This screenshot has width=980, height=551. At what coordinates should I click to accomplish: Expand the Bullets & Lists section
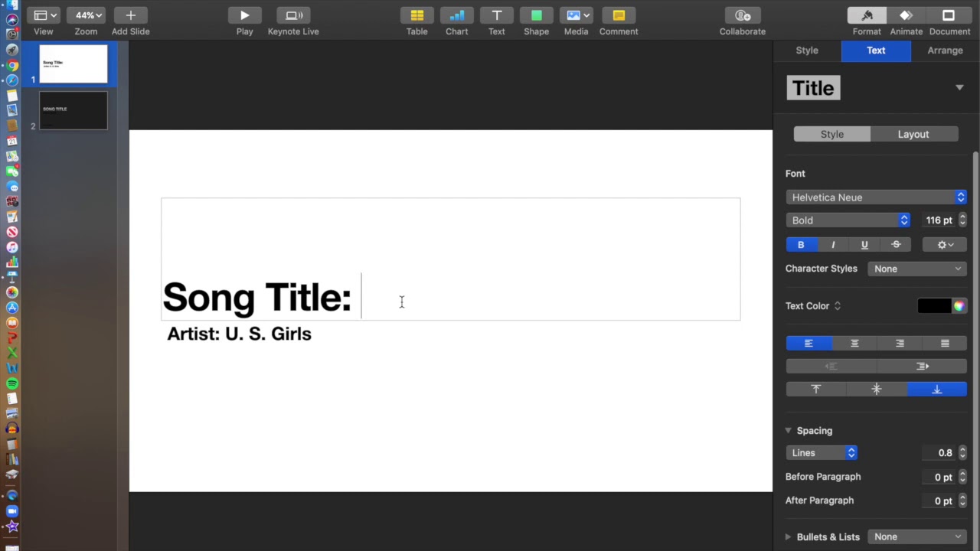point(788,537)
